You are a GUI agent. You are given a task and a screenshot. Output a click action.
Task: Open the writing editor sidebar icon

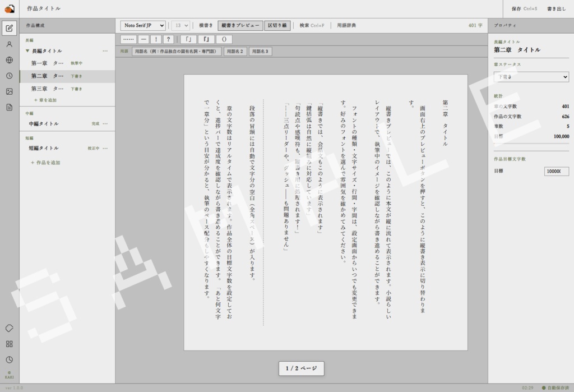click(x=10, y=28)
